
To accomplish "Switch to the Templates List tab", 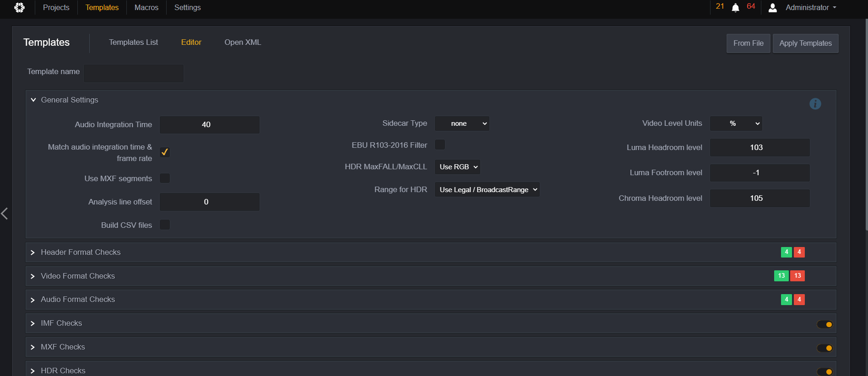I will coord(133,43).
